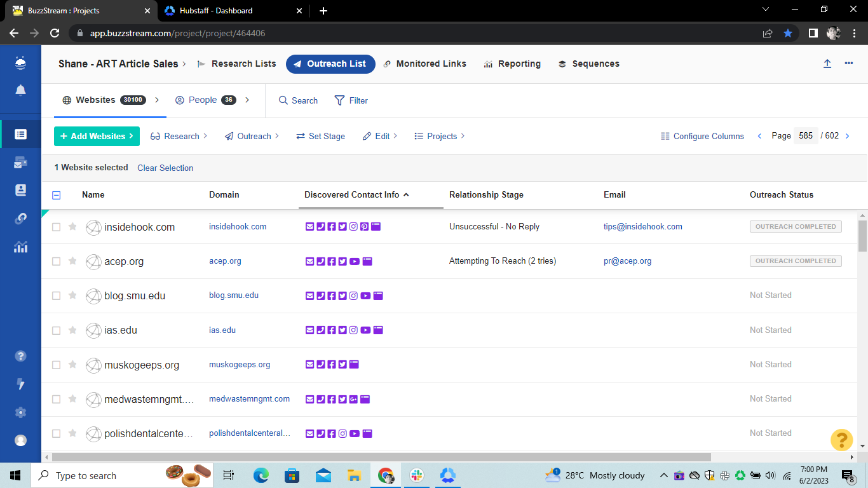Expand the chevron next to Websites tab
The height and width of the screenshot is (488, 868).
click(157, 100)
